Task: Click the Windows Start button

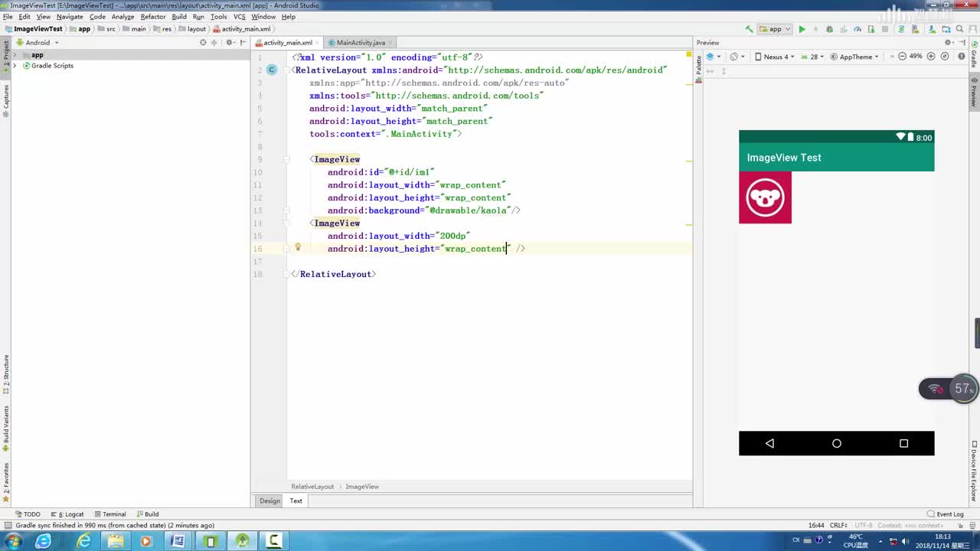Action: pyautogui.click(x=13, y=541)
